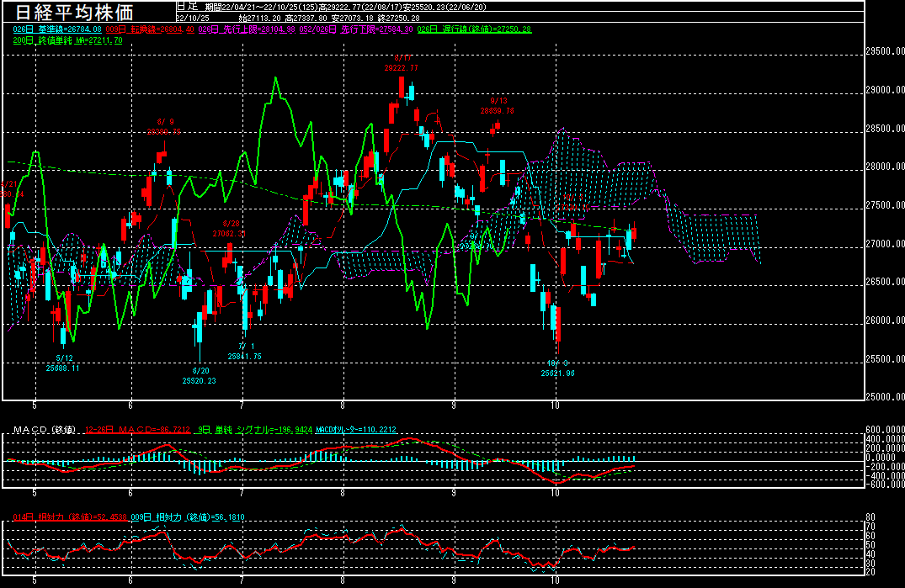
Task: Click the daily low 安27073.18
Action: tap(352, 18)
